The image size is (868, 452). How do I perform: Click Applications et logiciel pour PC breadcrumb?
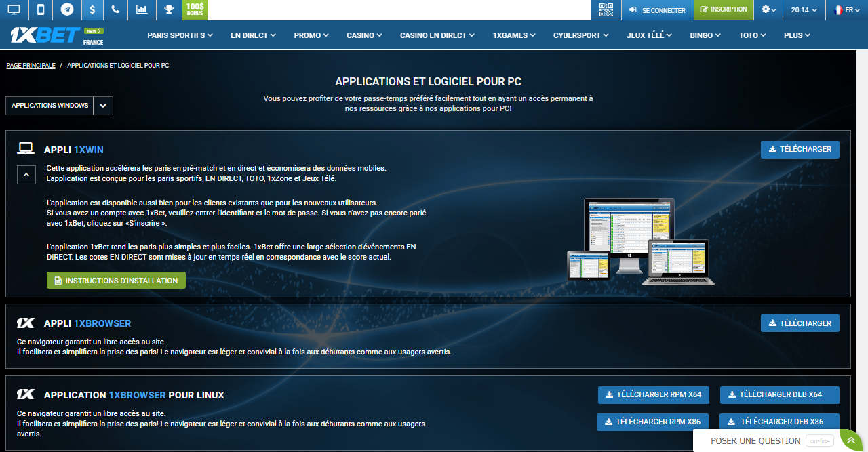point(118,66)
